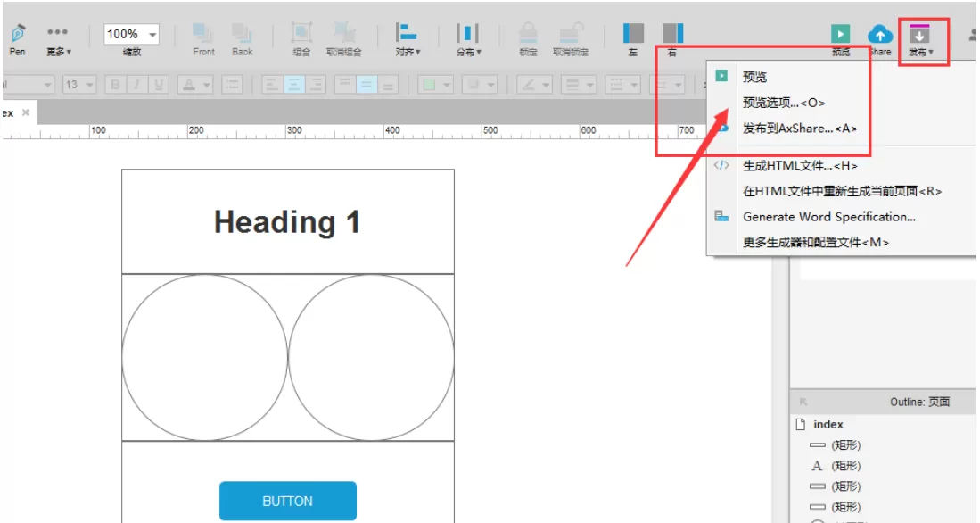Click the blue BUTTON widget on canvas

click(287, 501)
